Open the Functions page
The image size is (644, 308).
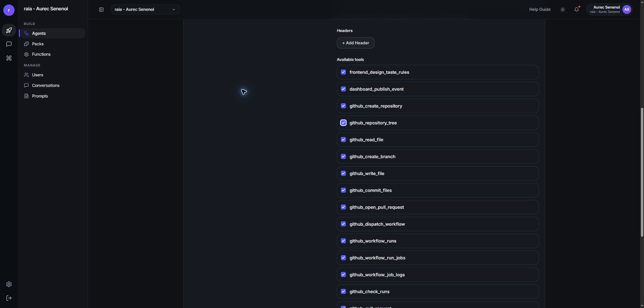pos(52,54)
